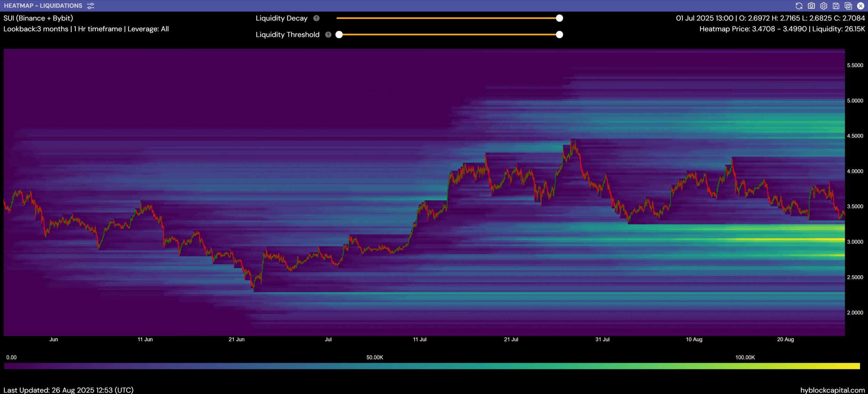This screenshot has width=868, height=394.
Task: Click the SUI (Binance + Bybit) symbol label
Action: 38,18
